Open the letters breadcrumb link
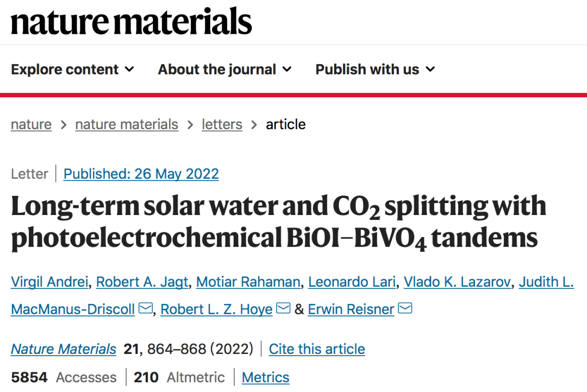Image resolution: width=587 pixels, height=392 pixels. click(222, 124)
